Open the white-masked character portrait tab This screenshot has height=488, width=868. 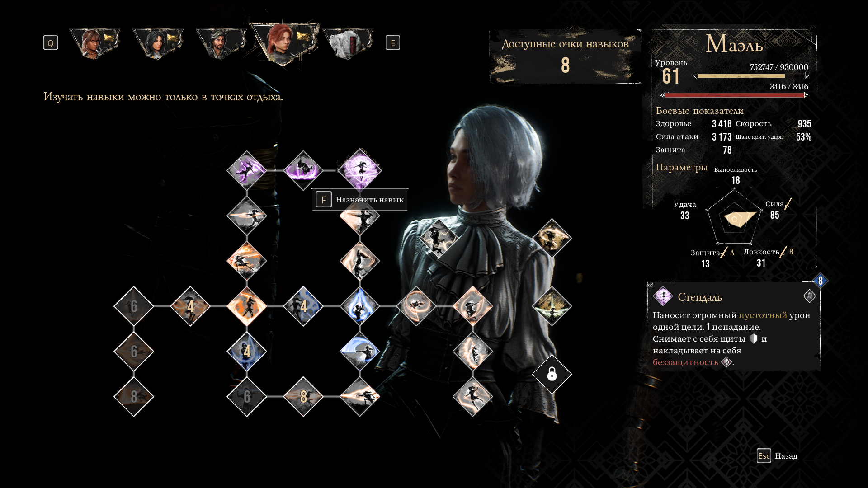tap(348, 43)
